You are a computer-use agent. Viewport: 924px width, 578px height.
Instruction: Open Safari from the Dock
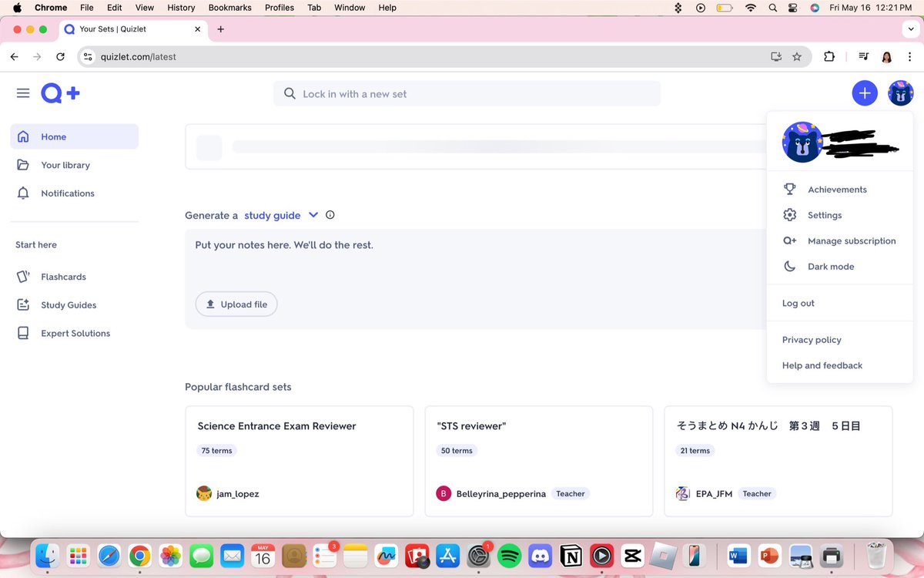[109, 555]
